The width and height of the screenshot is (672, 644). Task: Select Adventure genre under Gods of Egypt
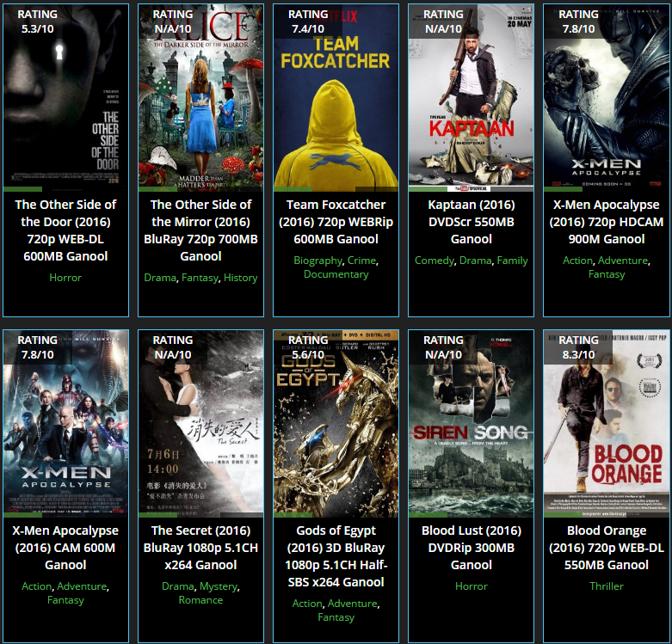pyautogui.click(x=352, y=604)
